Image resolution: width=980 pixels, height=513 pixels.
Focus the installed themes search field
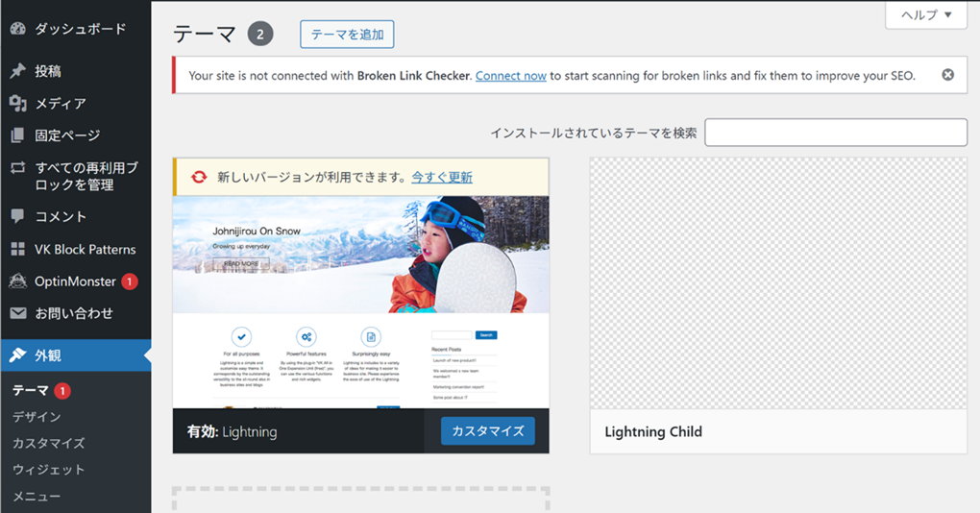tap(836, 133)
